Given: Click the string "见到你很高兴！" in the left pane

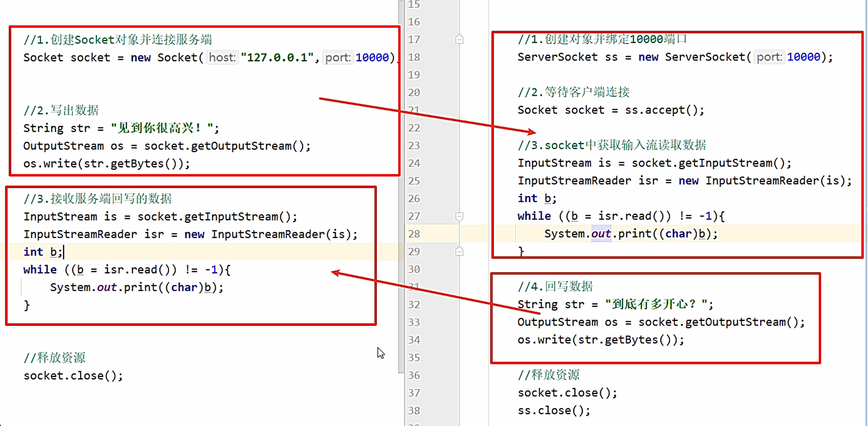Looking at the screenshot, I should click(162, 128).
